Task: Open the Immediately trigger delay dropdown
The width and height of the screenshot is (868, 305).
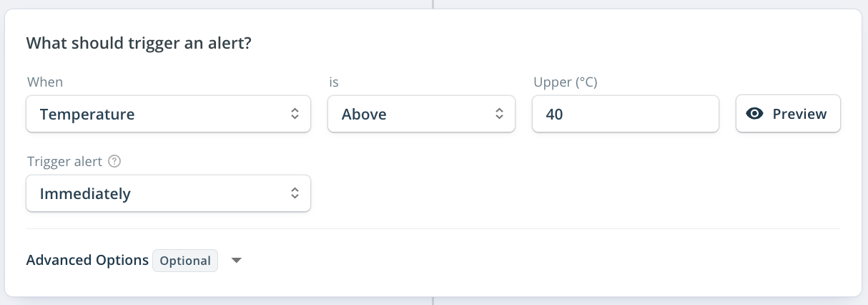Action: click(169, 193)
